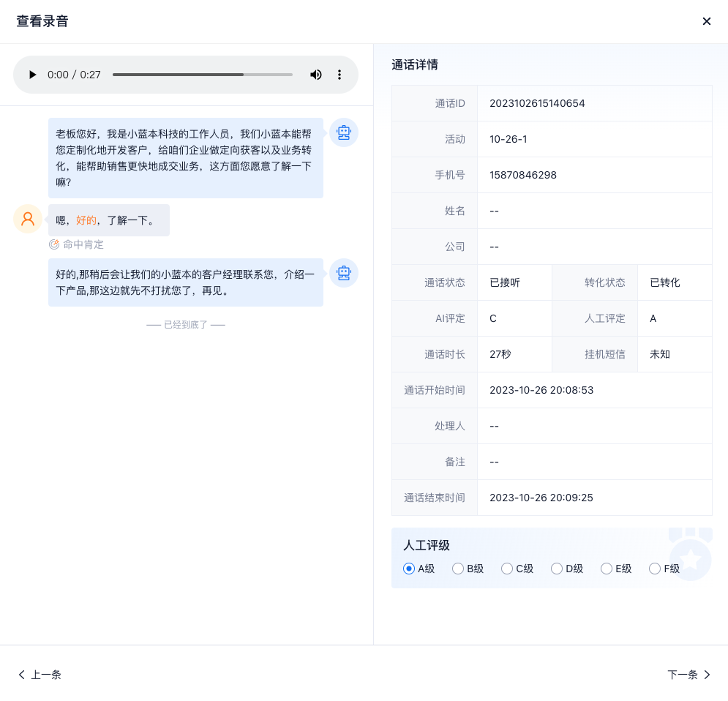Image resolution: width=728 pixels, height=701 pixels.
Task: Open audio player more options menu
Action: click(339, 75)
